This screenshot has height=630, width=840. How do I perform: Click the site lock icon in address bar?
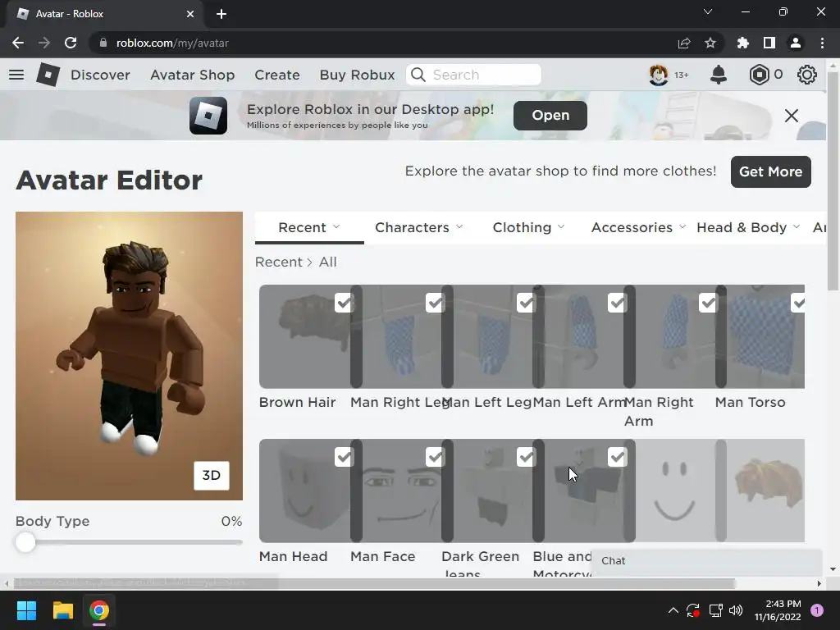[x=103, y=43]
